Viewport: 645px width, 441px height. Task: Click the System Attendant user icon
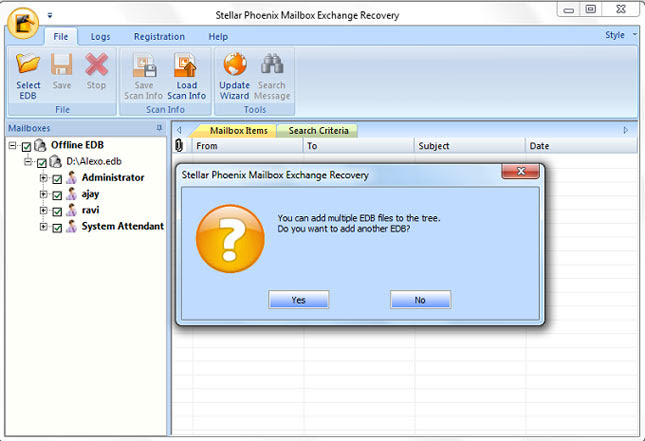(71, 226)
